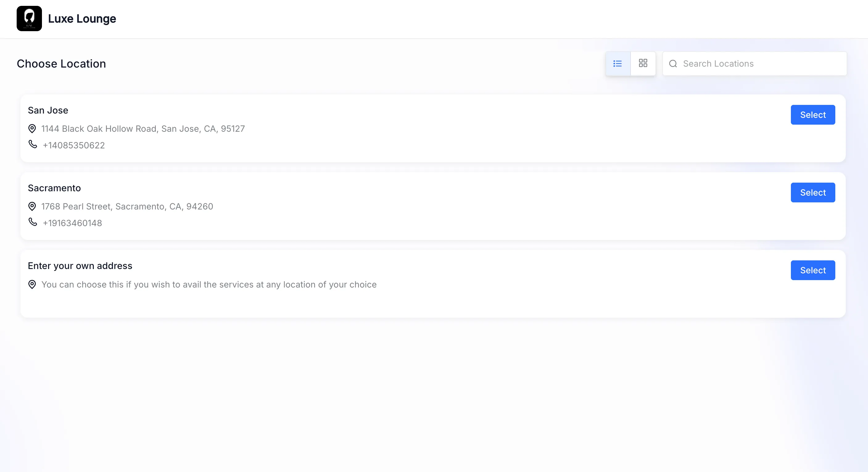The image size is (868, 472).
Task: Click the Luxe Lounge logo icon
Action: click(x=29, y=19)
